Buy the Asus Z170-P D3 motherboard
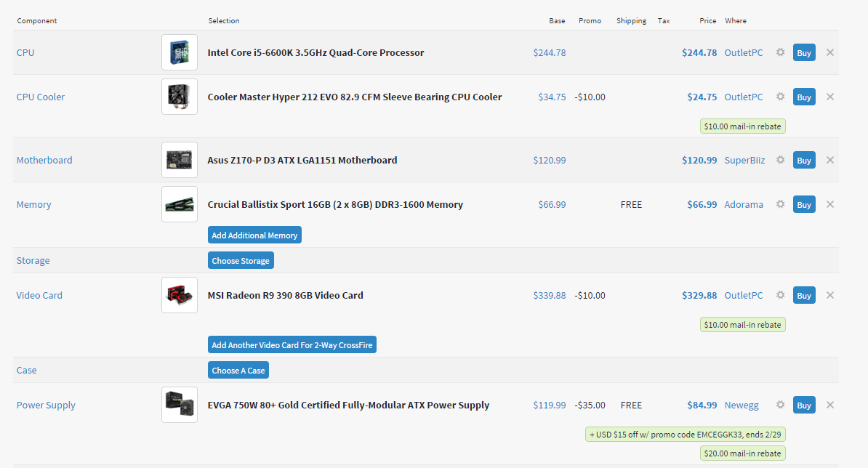Screen dimensions: 868x468 pos(804,160)
